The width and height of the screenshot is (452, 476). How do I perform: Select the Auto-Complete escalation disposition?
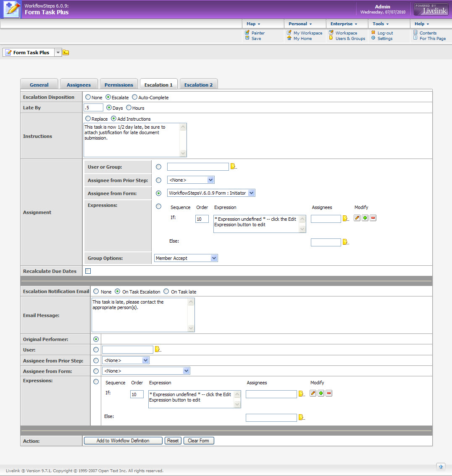pyautogui.click(x=135, y=97)
